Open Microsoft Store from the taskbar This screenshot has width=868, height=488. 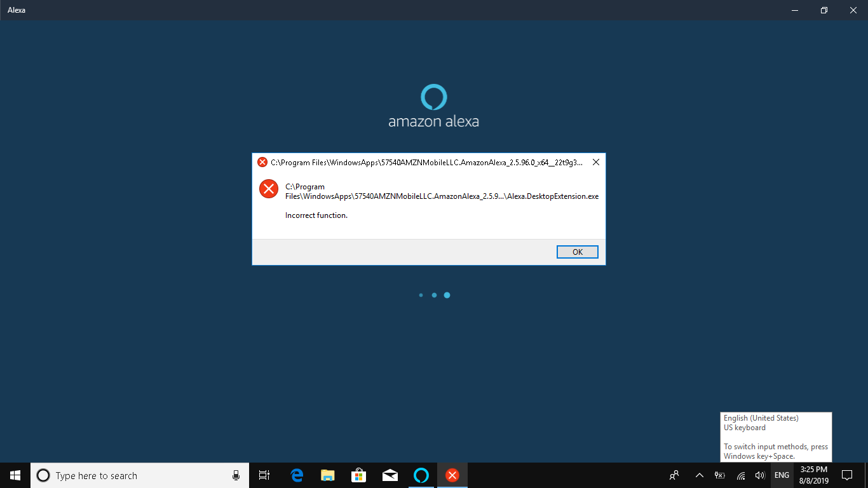pos(359,475)
